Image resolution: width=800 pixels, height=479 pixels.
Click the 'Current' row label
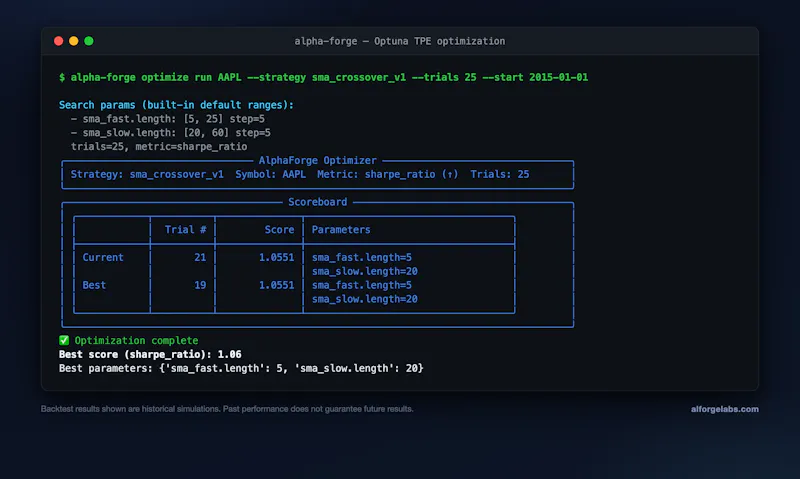[x=103, y=258]
